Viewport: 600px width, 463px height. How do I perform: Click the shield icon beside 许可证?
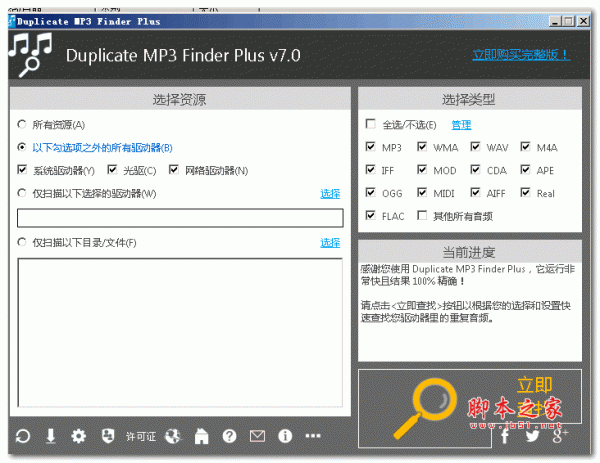click(108, 436)
